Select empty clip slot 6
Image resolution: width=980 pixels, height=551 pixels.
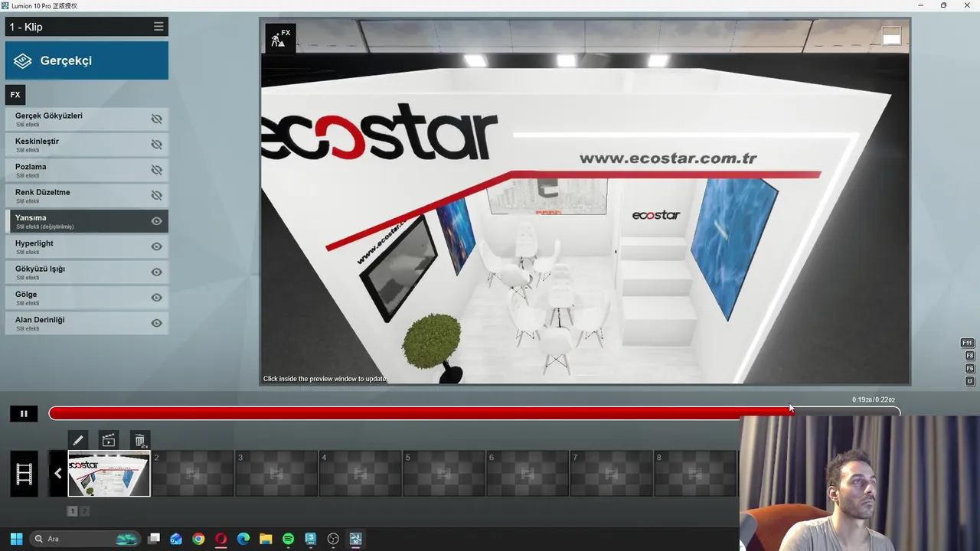point(527,474)
